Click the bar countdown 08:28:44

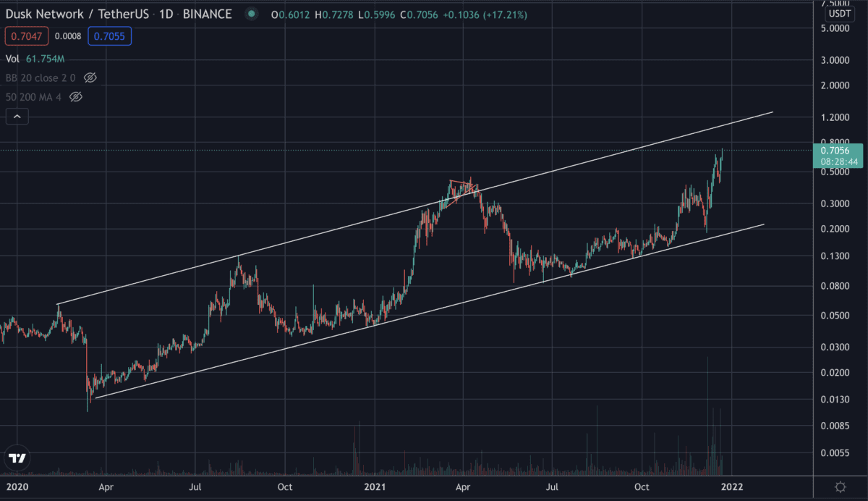[839, 162]
